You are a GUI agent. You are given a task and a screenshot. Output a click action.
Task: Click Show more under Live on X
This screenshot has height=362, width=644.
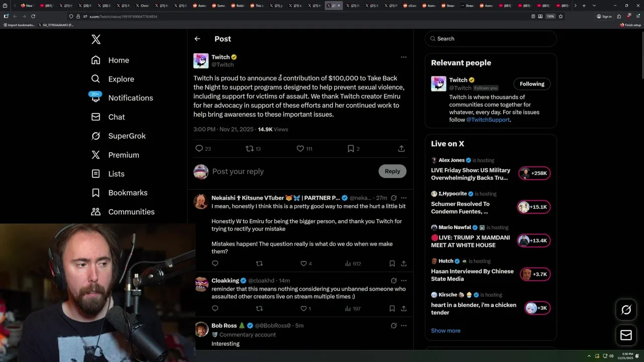(x=445, y=331)
